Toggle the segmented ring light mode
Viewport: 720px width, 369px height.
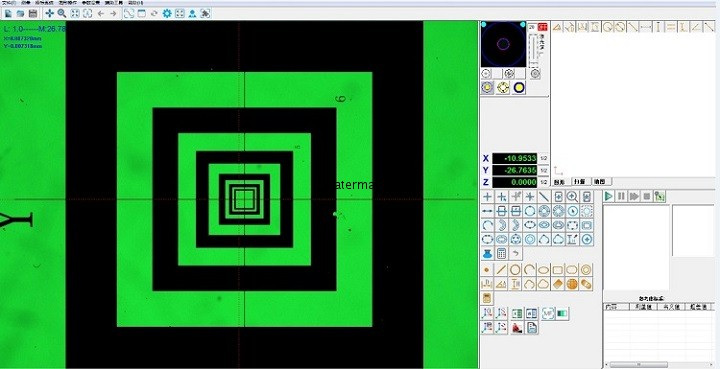[503, 88]
